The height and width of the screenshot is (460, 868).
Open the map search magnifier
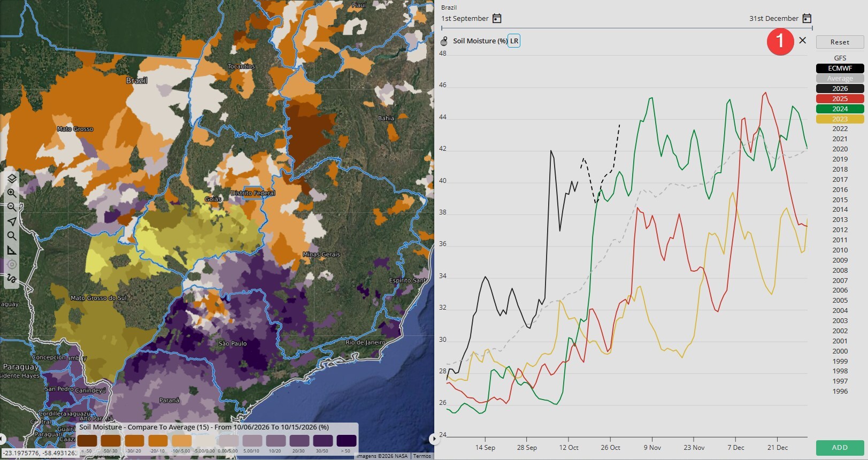(x=12, y=236)
